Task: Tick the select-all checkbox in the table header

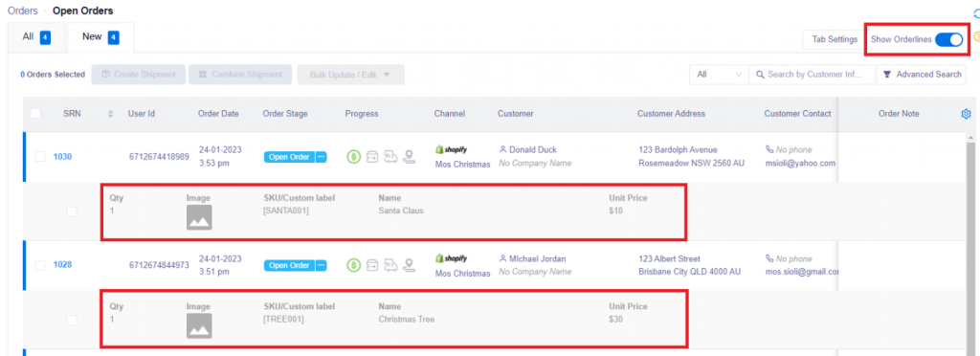Action: pos(35,114)
